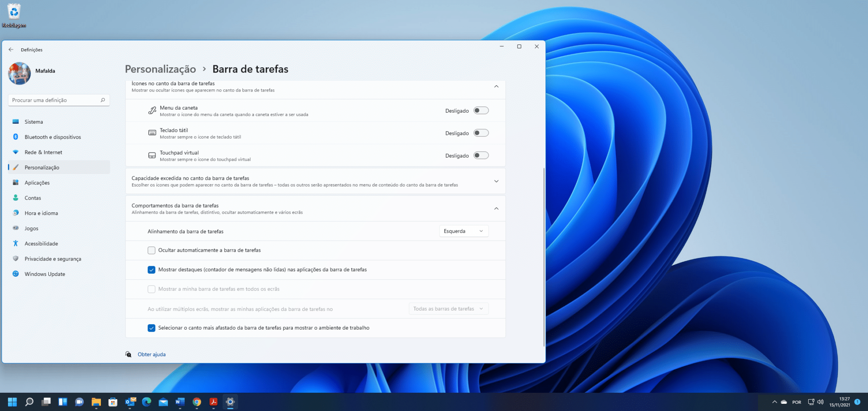The image size is (868, 411).
Task: Open Bluetooth e dispositivos category
Action: coord(59,137)
